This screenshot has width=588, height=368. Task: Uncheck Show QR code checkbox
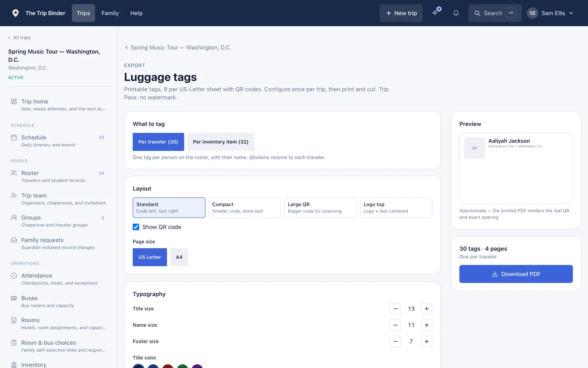click(136, 227)
